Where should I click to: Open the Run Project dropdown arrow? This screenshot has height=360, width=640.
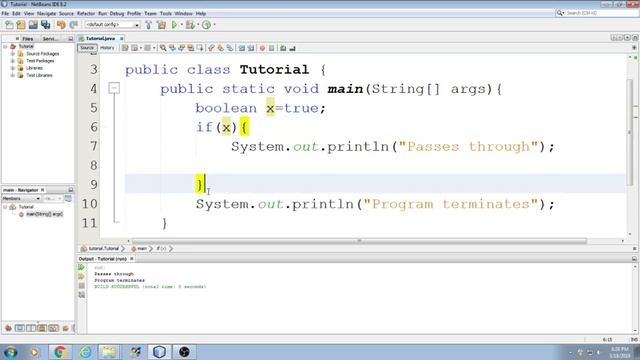point(182,25)
